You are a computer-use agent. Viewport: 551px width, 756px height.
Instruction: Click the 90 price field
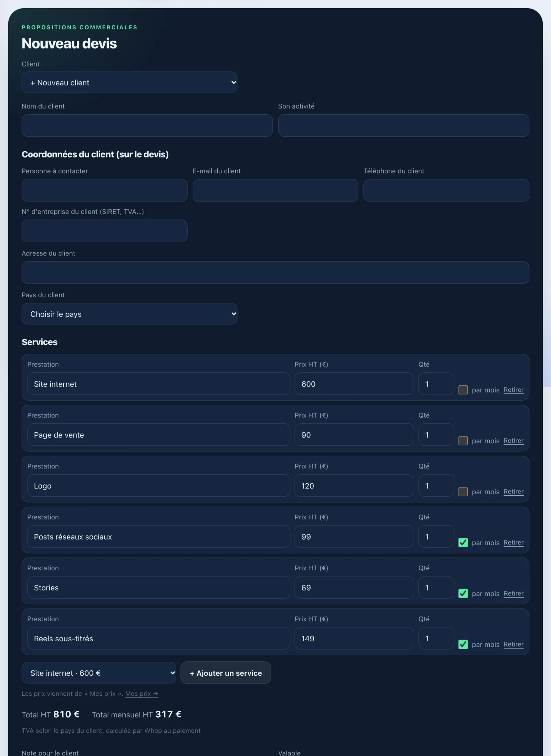[354, 435]
